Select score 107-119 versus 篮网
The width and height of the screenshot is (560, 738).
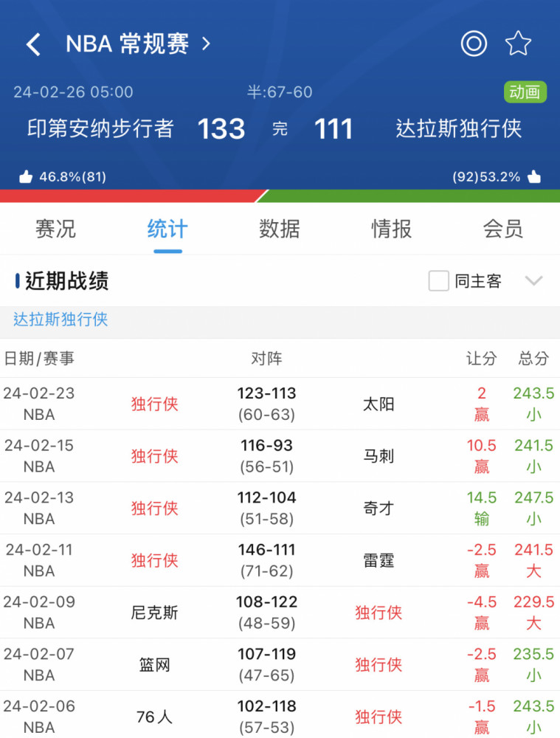[x=267, y=654]
